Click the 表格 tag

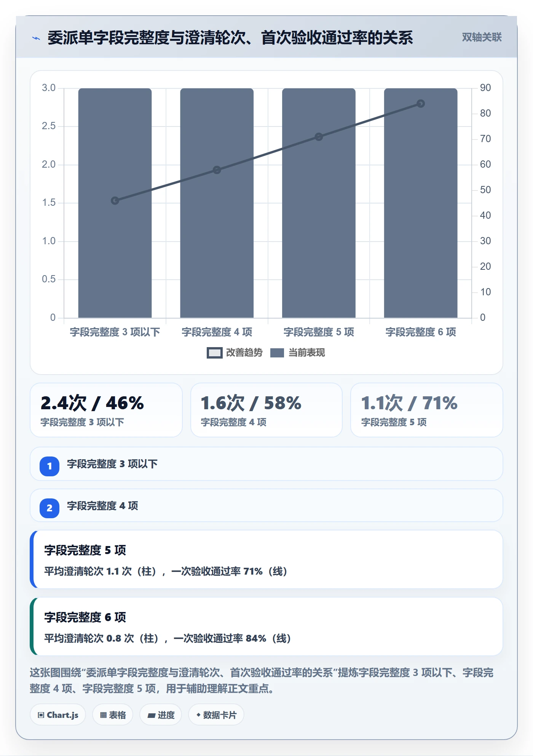[x=113, y=715]
